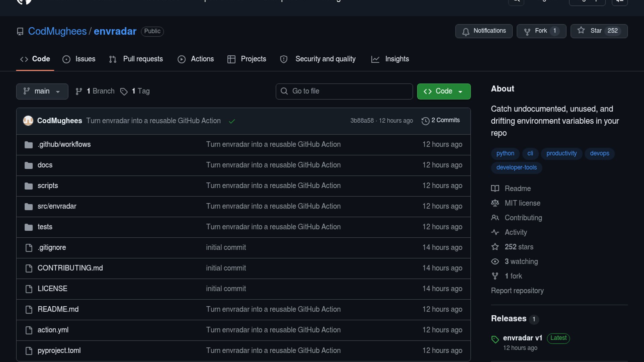Click the Go to file search field
Viewport: 644px width, 362px height.
pyautogui.click(x=344, y=91)
